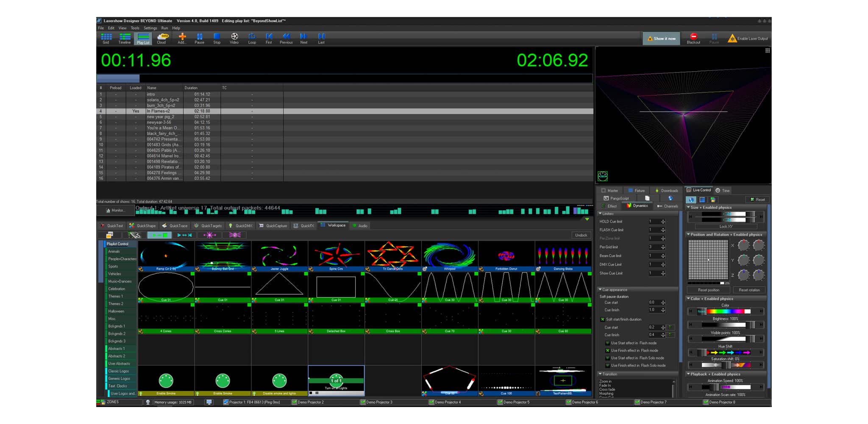
Task: Click the Show it now button
Action: 661,39
